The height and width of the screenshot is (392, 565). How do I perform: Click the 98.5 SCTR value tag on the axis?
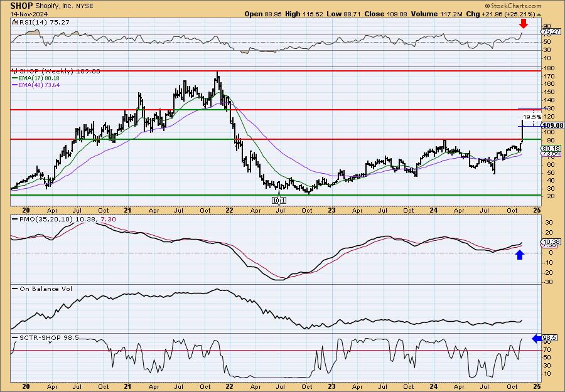pos(550,338)
